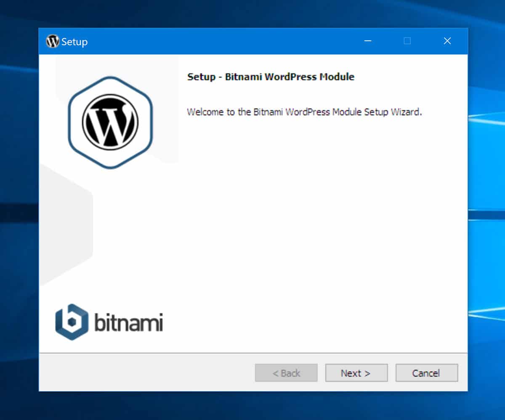Click the WordPress hexagon logo
The width and height of the screenshot is (505, 420).
(110, 122)
